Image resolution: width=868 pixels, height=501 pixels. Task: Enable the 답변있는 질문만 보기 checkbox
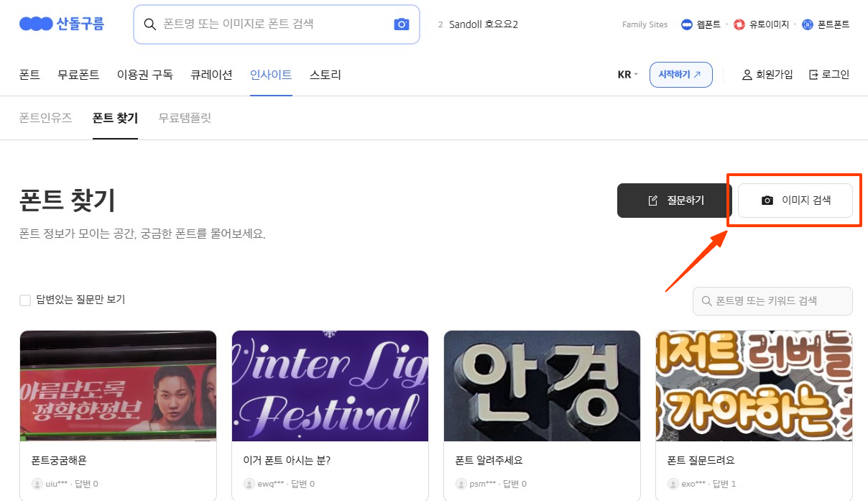click(x=25, y=300)
